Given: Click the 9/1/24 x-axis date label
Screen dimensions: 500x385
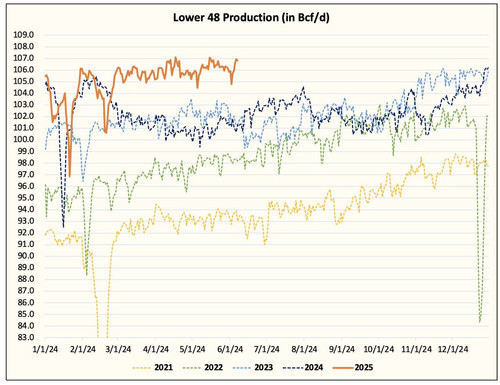Looking at the screenshot, I should 342,349.
